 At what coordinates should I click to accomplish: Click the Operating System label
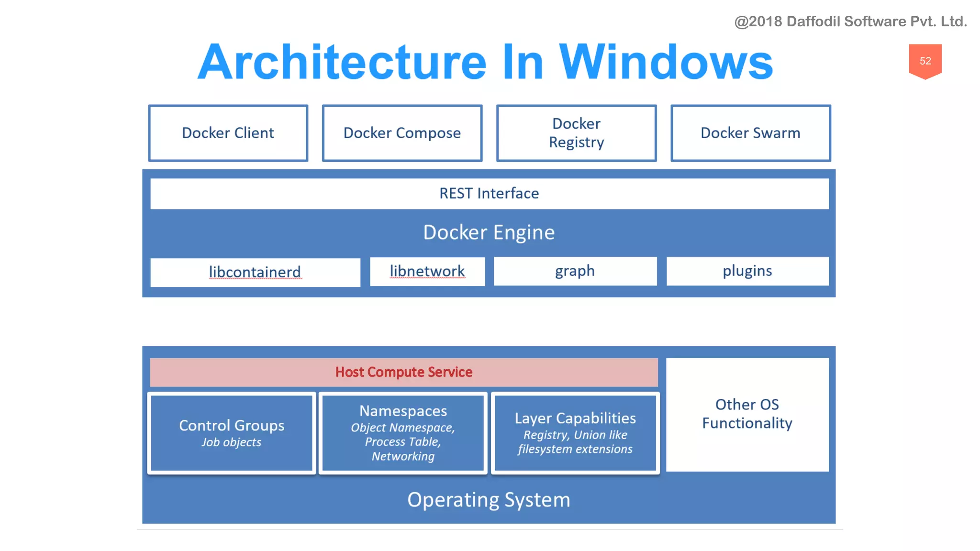tap(489, 500)
